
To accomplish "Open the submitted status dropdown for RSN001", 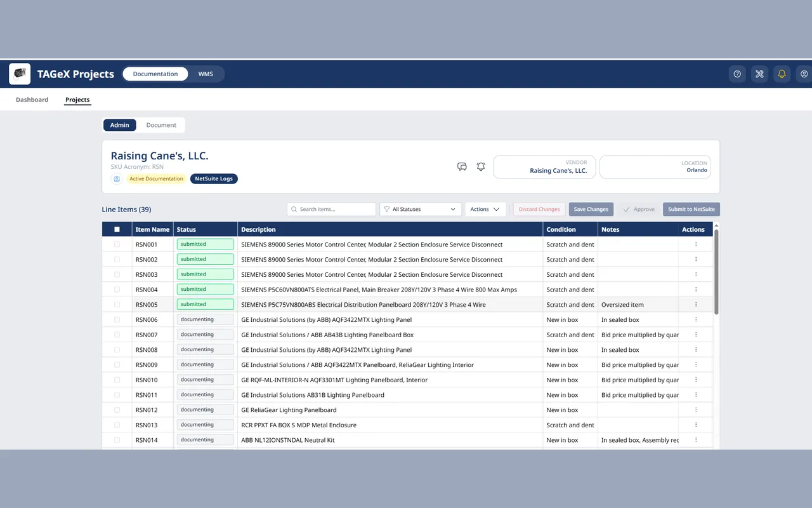I will pyautogui.click(x=206, y=244).
